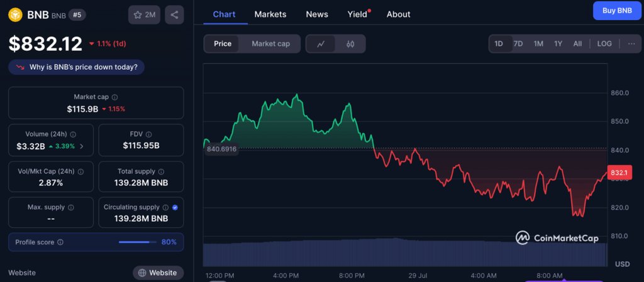Click the circulating supply verified badge
Image resolution: width=644 pixels, height=282 pixels.
175,207
